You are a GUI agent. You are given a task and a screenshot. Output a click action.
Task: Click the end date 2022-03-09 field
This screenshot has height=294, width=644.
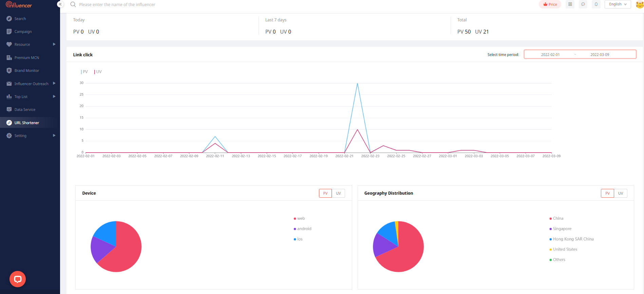point(600,55)
